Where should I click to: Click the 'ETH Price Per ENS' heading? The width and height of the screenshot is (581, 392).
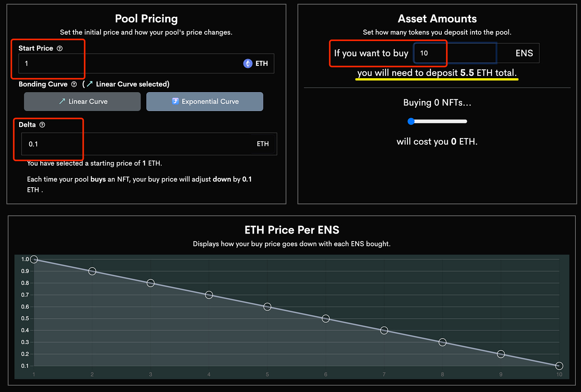click(292, 230)
